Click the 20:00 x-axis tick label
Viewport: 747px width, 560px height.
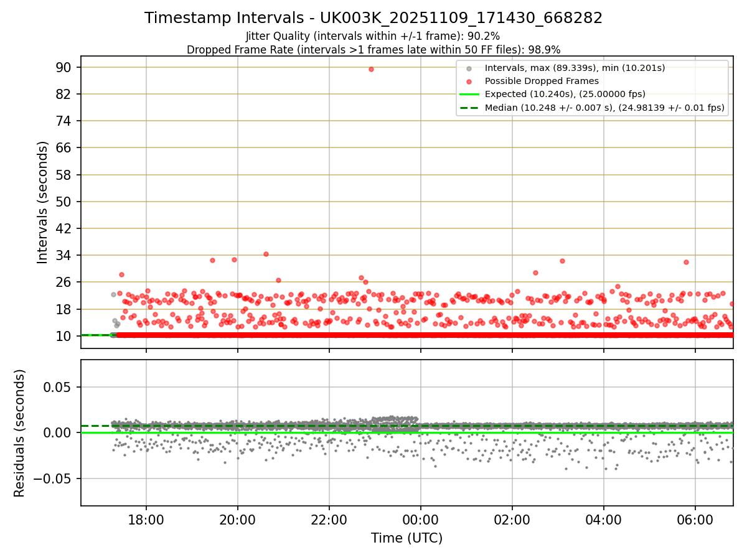pyautogui.click(x=238, y=519)
